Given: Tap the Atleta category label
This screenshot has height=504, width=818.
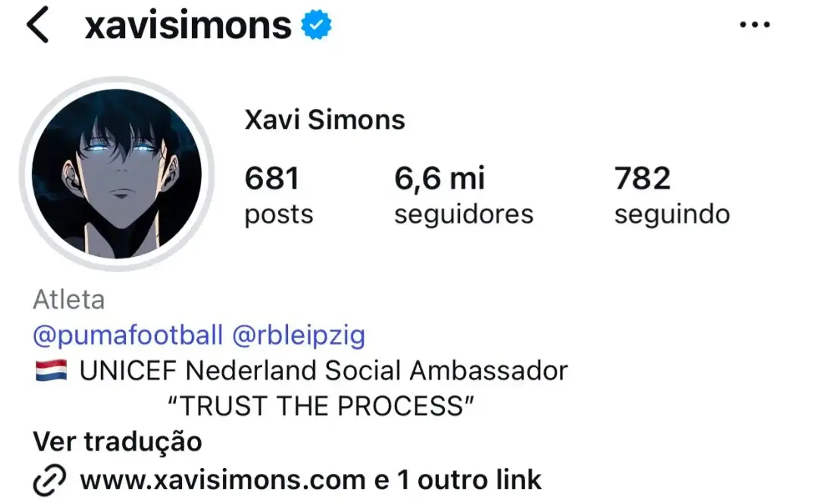Looking at the screenshot, I should coord(69,300).
